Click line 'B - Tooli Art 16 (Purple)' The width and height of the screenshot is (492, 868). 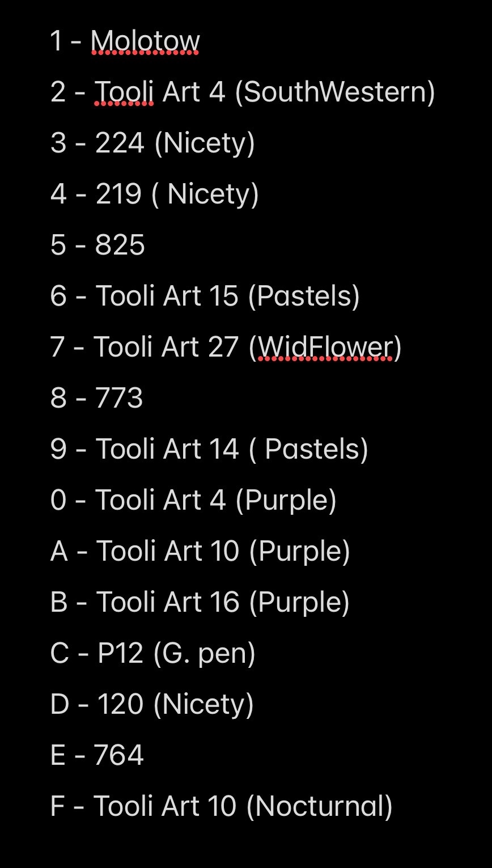[x=200, y=602]
